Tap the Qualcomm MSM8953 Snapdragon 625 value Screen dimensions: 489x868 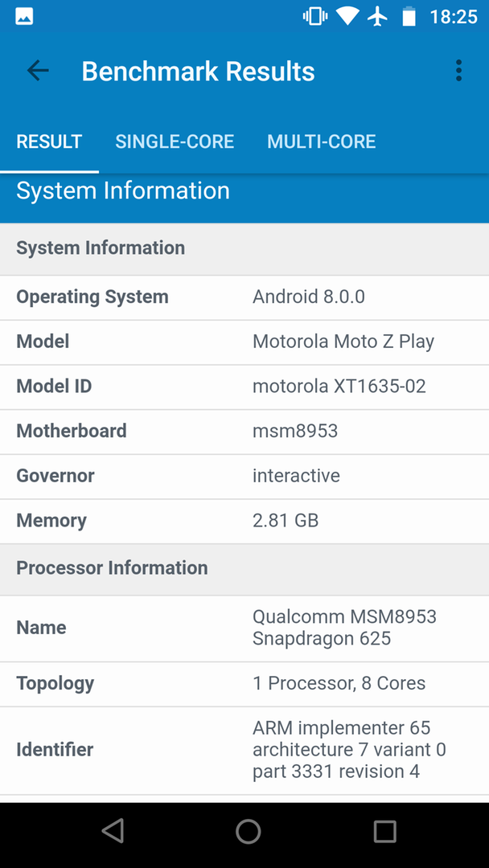[344, 628]
